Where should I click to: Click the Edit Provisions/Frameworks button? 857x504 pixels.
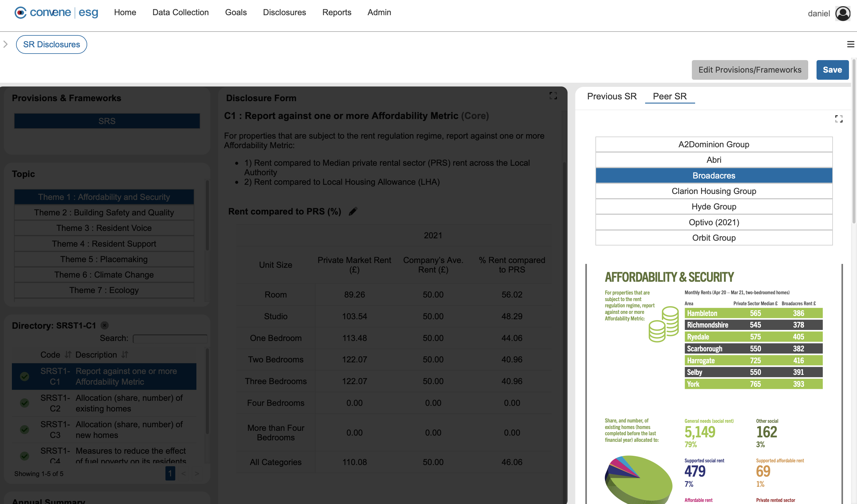click(x=750, y=70)
